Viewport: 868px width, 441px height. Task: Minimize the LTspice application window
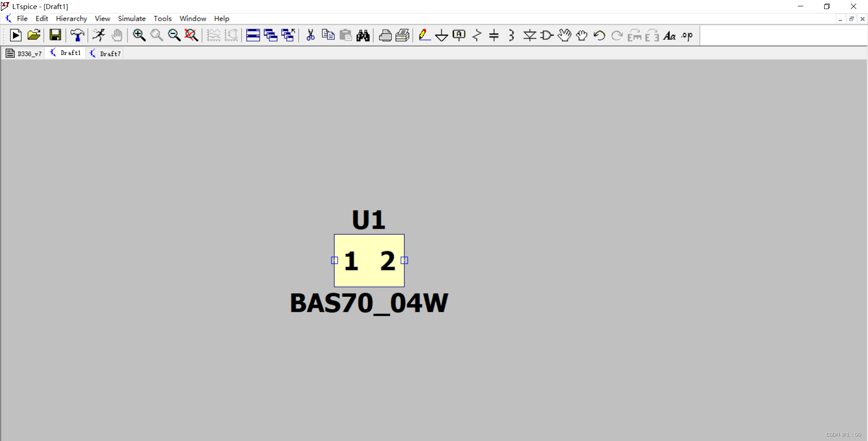801,6
